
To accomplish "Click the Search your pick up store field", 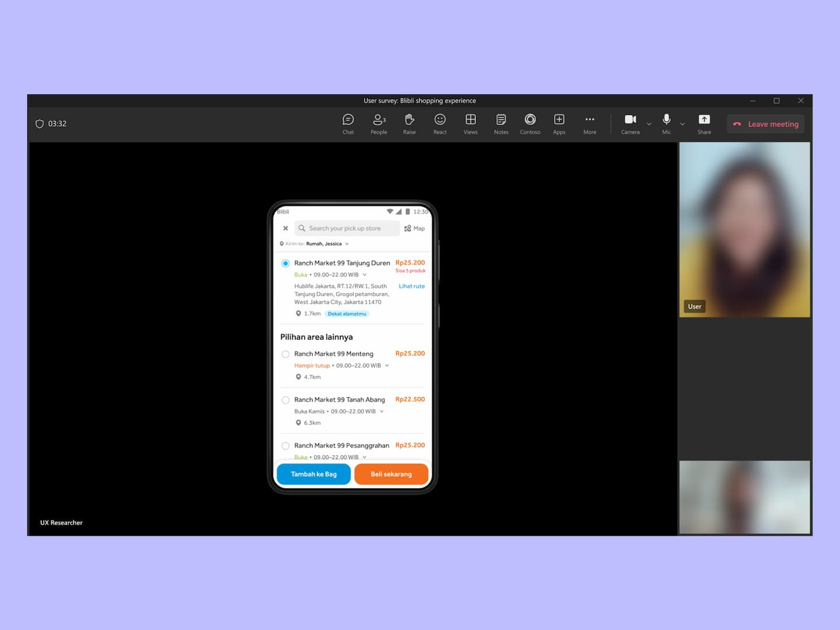I will click(x=347, y=228).
